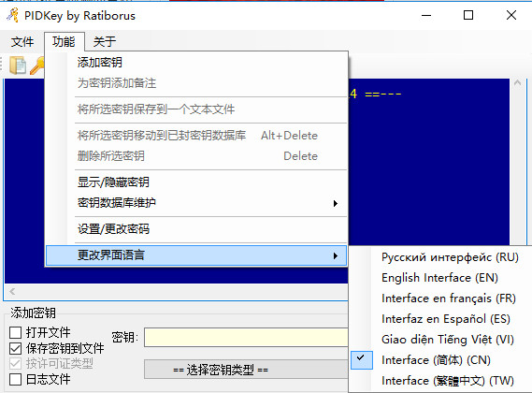This screenshot has width=532, height=393.
Task: Open the 文件 menu
Action: click(x=22, y=42)
